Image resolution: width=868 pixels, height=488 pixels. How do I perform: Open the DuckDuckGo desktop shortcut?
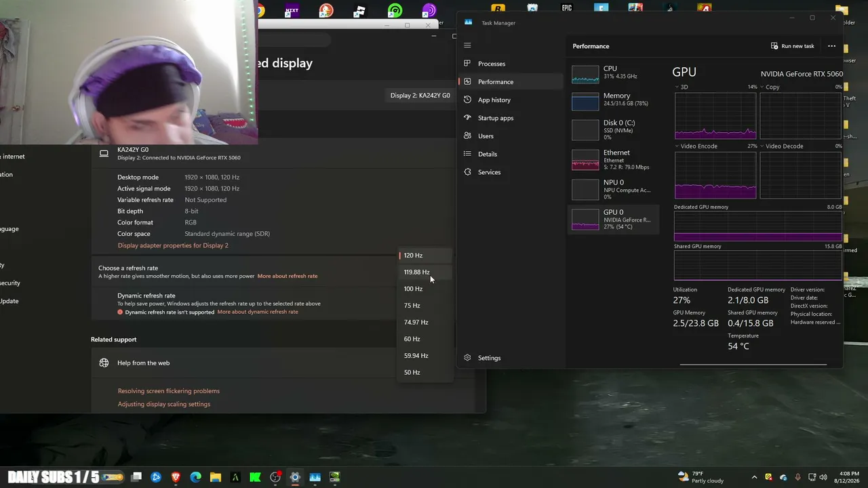pos(326,10)
